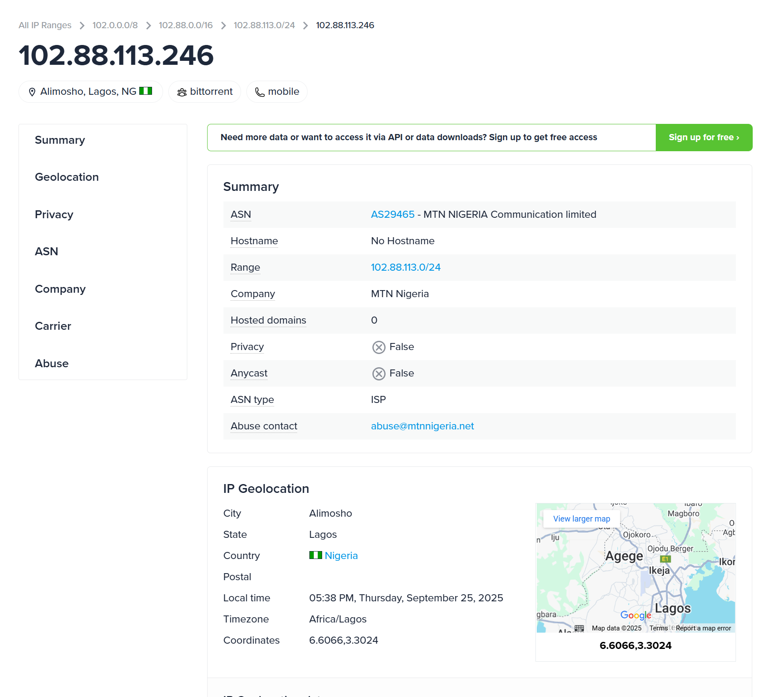Image resolution: width=784 pixels, height=697 pixels.
Task: Click the Anycast False cross icon
Action: click(x=379, y=374)
